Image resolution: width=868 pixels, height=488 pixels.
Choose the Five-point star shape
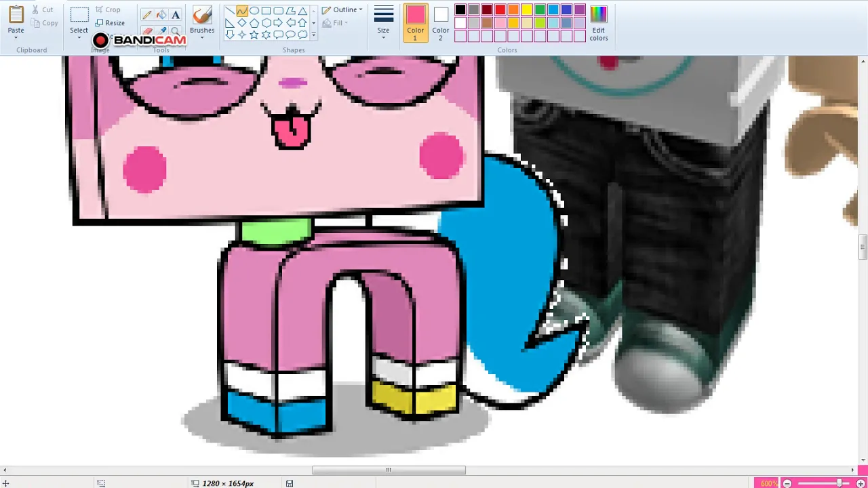click(254, 35)
